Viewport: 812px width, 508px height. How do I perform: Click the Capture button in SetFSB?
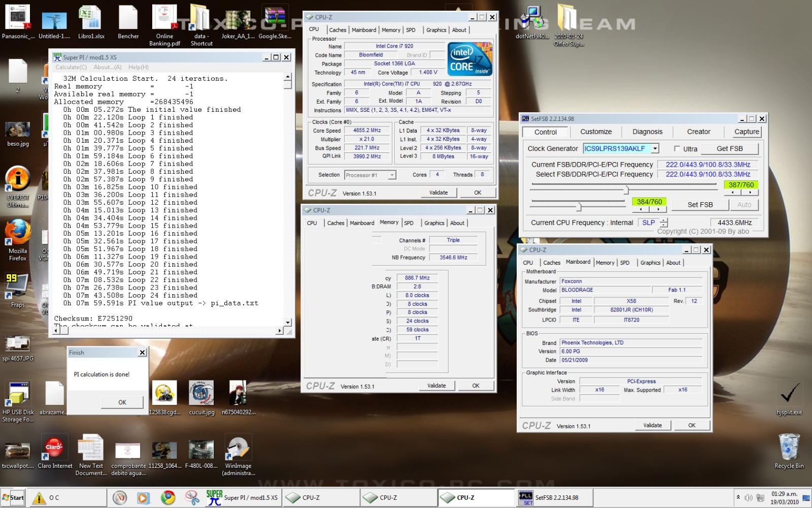pyautogui.click(x=747, y=132)
